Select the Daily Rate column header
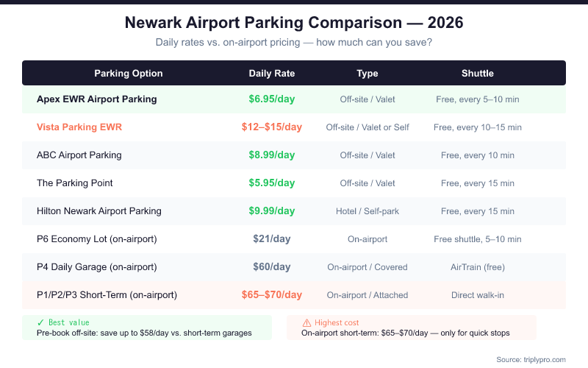This screenshot has height=368, width=588. [x=272, y=74]
